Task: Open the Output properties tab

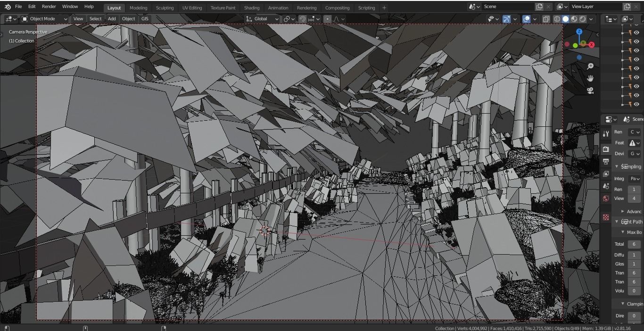Action: 606,162
